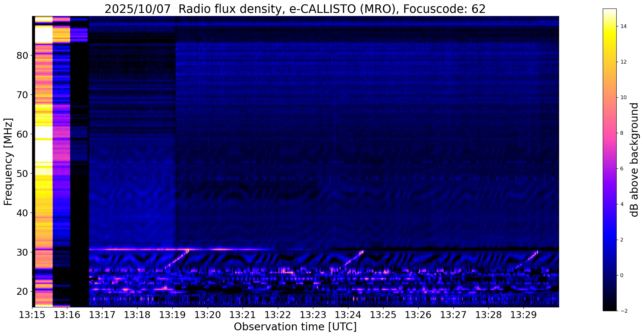Screen dimensions: 644x336
Task: Click the colorbar tick label 14
Action: [623, 26]
